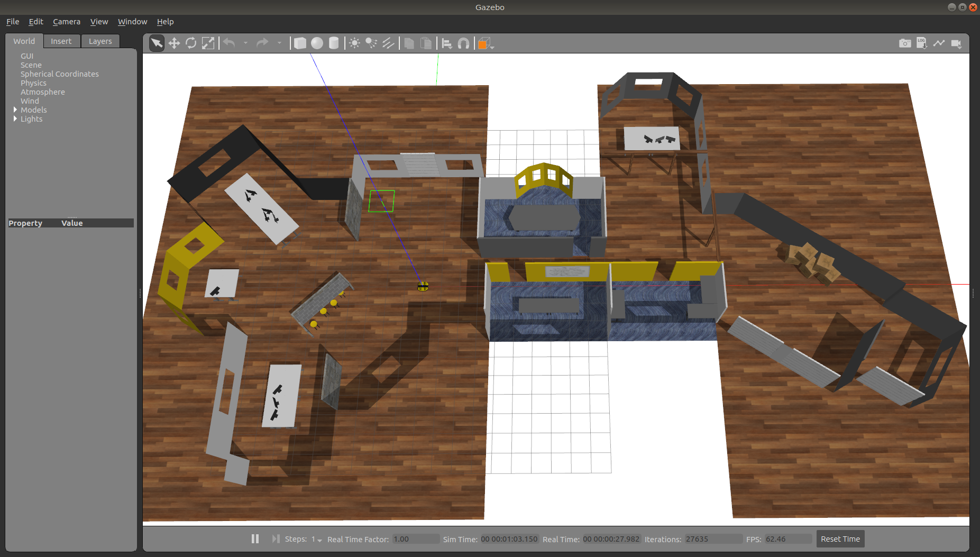Open the plot window icon
Image resolution: width=980 pixels, height=557 pixels.
point(939,43)
